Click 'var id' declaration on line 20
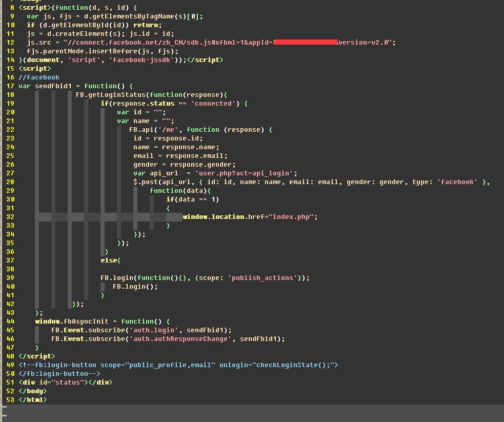The image size is (504, 422). click(x=129, y=112)
